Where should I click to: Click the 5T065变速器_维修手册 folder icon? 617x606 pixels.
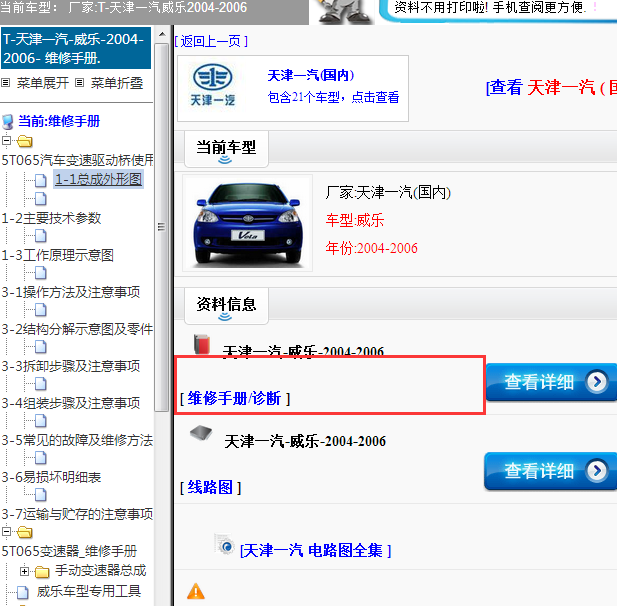point(25,532)
